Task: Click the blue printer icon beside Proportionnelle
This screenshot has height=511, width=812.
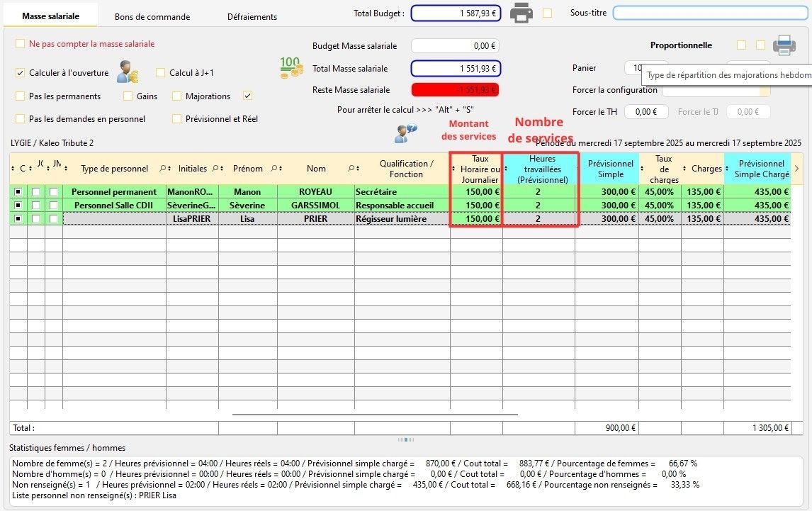Action: point(784,45)
